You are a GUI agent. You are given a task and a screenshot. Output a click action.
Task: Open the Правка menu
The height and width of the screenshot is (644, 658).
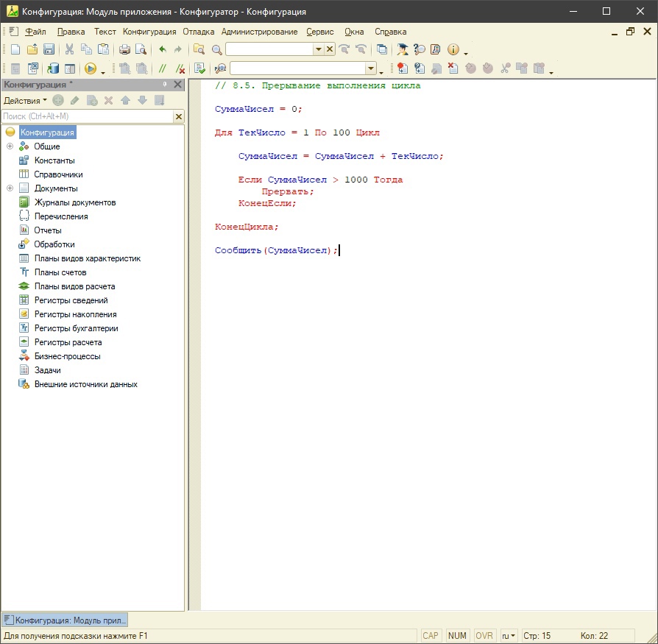click(71, 32)
